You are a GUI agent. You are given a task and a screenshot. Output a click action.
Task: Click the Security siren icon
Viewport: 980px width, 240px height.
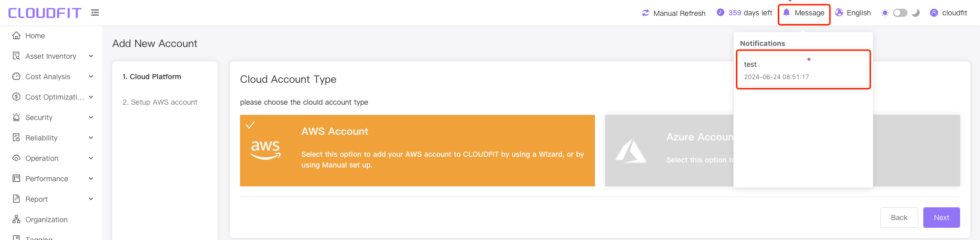coord(16,117)
